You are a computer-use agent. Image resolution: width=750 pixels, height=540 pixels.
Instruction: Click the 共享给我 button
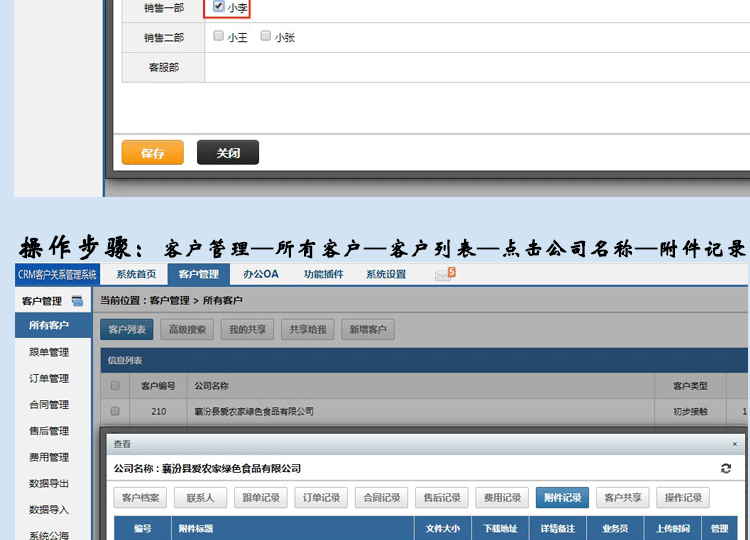pos(308,330)
